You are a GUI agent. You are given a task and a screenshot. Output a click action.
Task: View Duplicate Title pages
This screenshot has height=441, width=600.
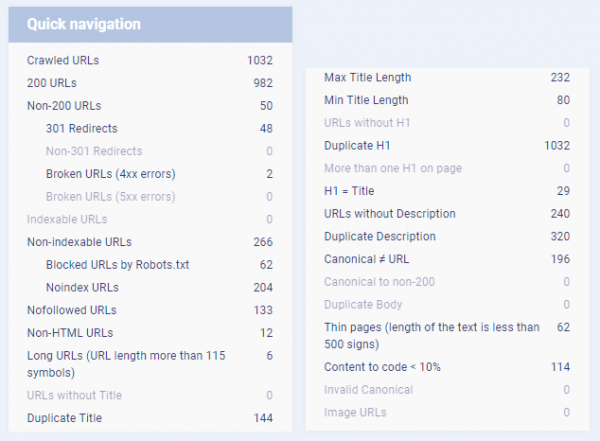[64, 418]
